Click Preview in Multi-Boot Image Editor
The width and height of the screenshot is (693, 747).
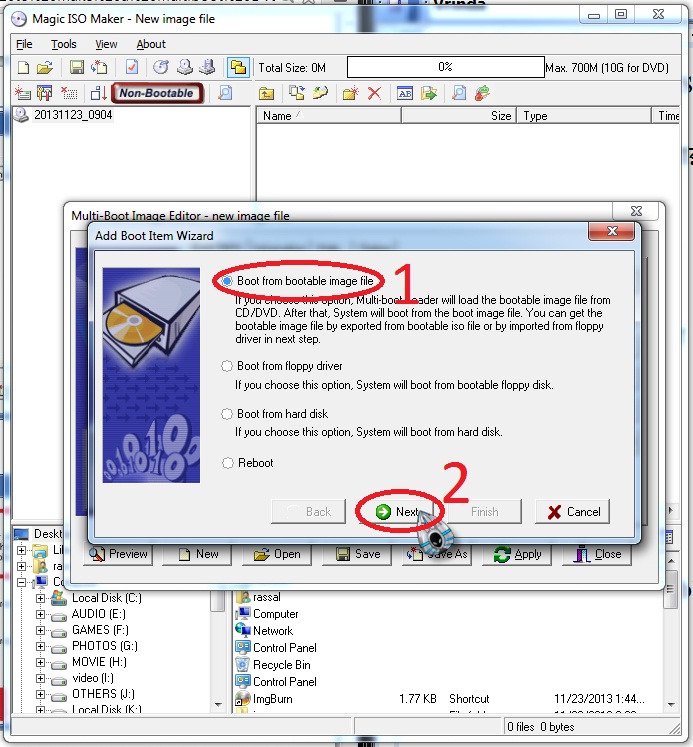click(118, 554)
